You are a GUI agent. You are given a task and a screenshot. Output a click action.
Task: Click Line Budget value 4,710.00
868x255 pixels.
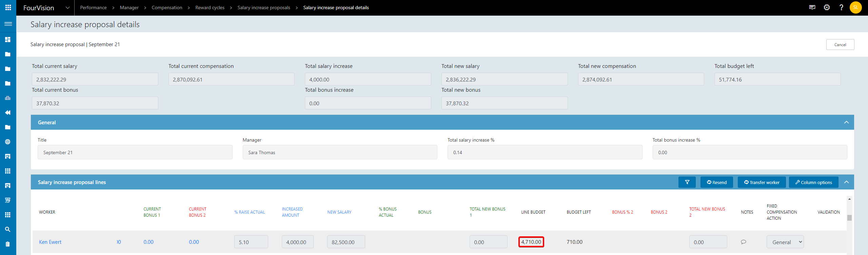coord(531,242)
